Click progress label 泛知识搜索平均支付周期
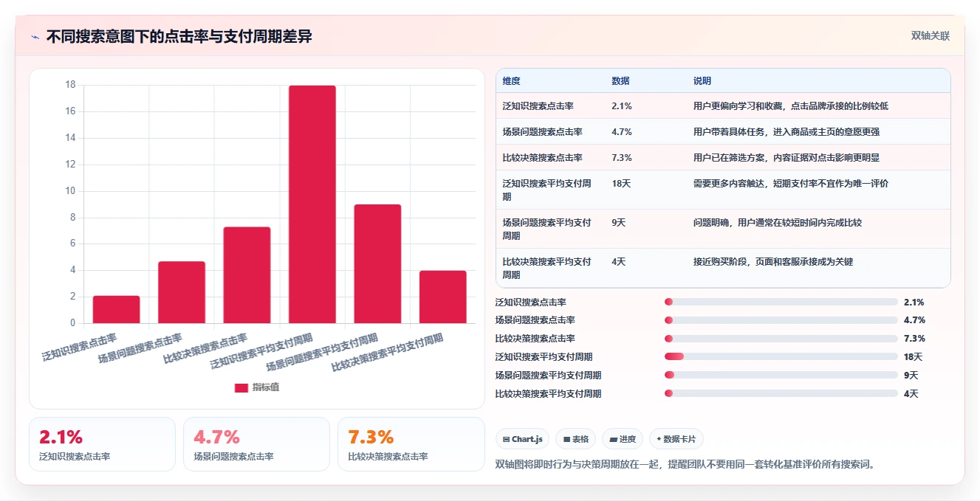Viewport: 980px width, 501px height. pos(544,356)
